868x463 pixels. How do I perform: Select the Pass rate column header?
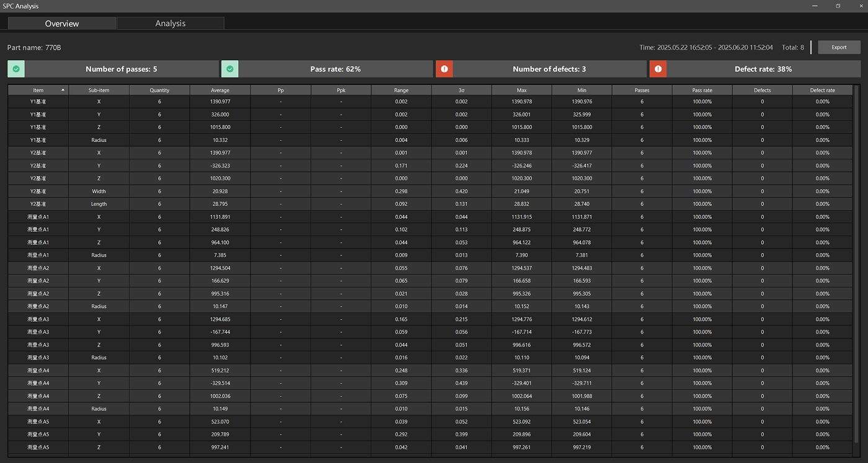coord(702,90)
